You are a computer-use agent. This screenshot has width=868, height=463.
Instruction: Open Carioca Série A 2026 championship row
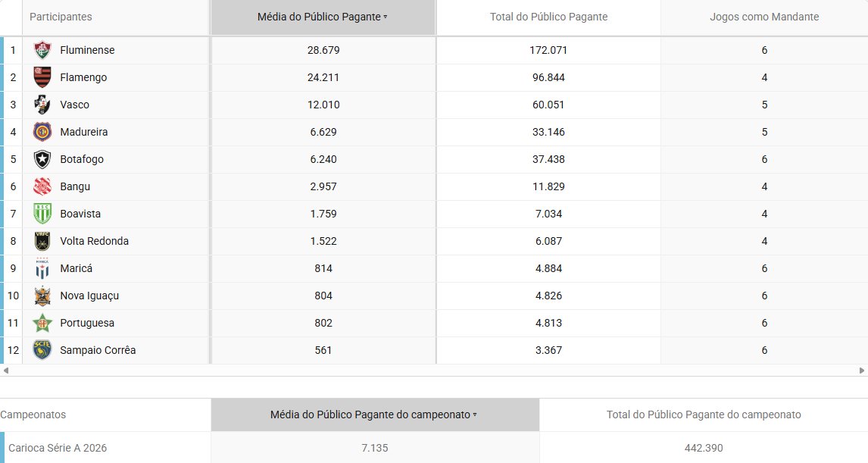(x=58, y=448)
